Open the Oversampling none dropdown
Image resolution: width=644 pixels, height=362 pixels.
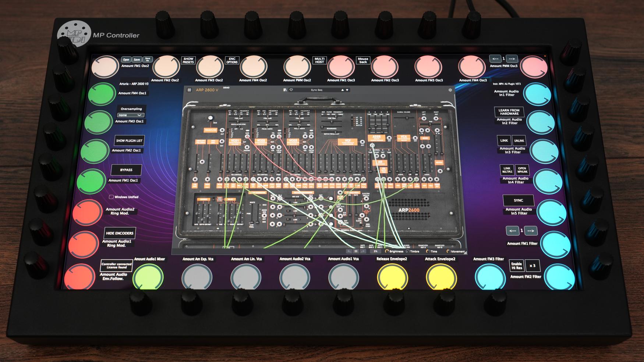[x=130, y=115]
